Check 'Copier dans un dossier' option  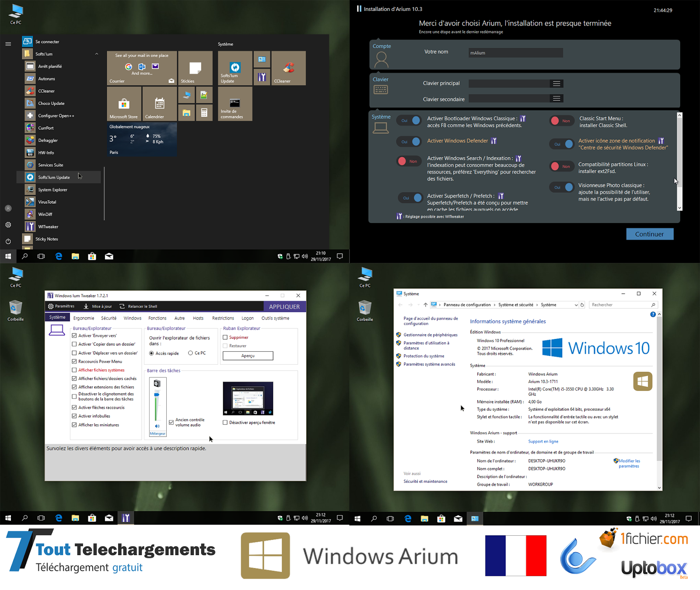(74, 344)
